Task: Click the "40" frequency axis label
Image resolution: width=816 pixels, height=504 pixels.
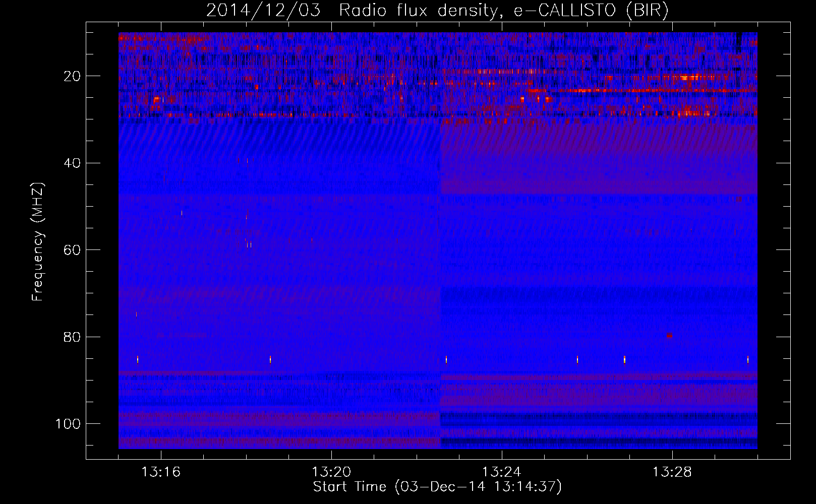Action: tap(73, 163)
